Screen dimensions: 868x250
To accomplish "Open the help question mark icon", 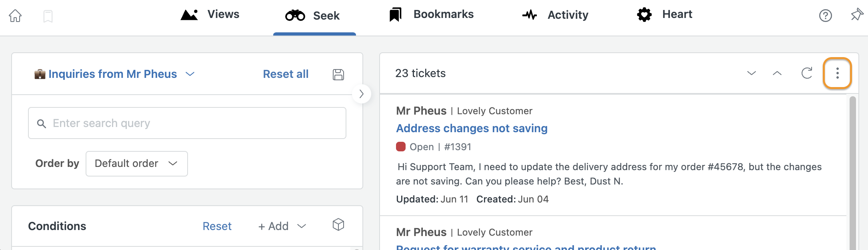I will point(825,16).
